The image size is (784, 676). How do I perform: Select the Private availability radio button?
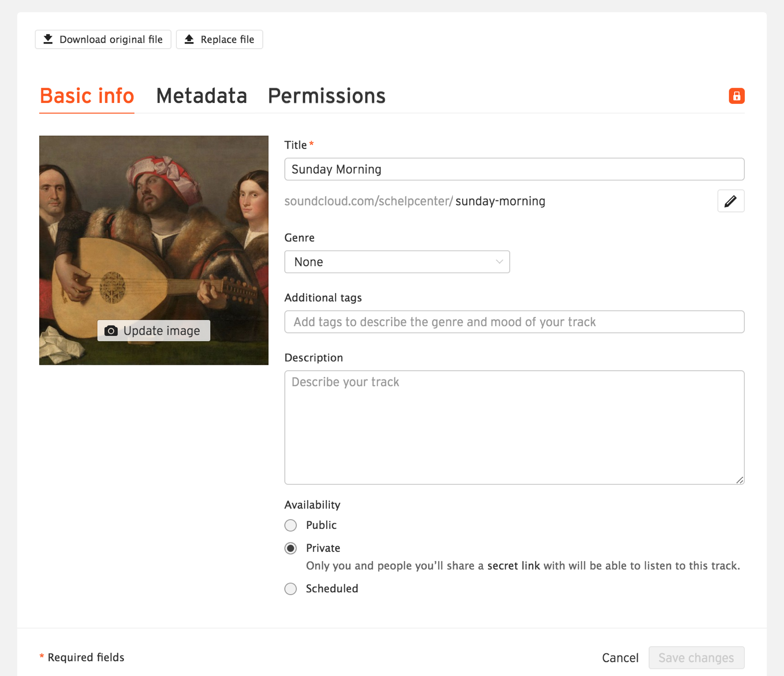291,548
